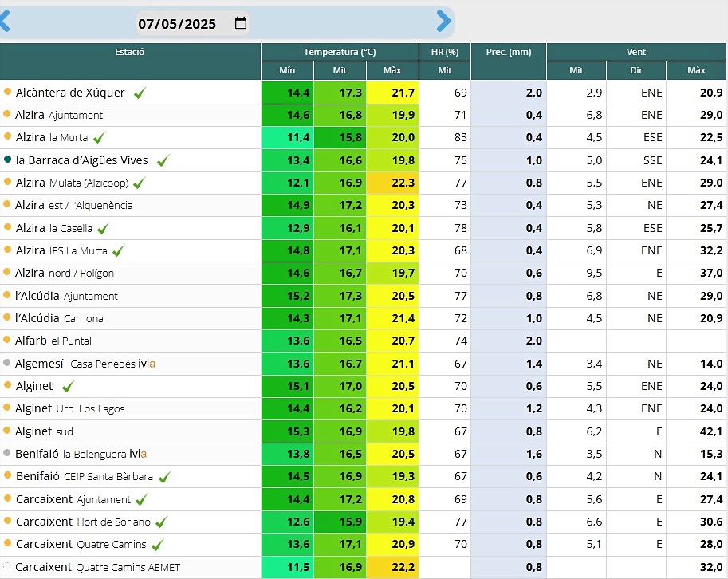Viewport: 728px width, 579px height.
Task: Go to the next day with right arrow
Action: point(443,22)
